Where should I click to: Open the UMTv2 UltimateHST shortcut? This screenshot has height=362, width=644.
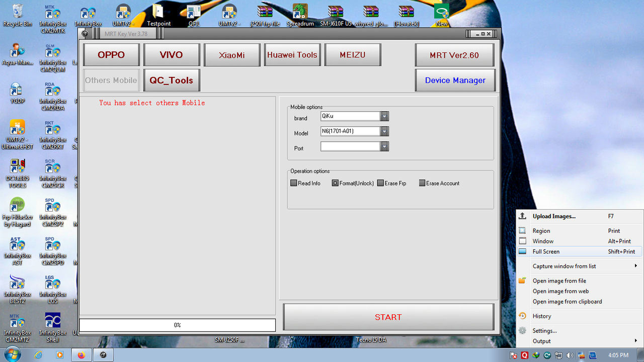(x=17, y=135)
